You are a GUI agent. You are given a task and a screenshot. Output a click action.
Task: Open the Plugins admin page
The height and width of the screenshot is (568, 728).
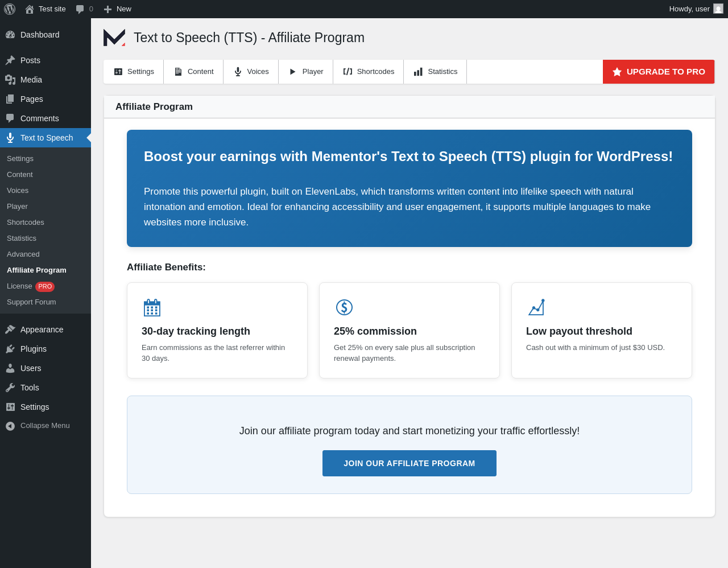pyautogui.click(x=45, y=349)
